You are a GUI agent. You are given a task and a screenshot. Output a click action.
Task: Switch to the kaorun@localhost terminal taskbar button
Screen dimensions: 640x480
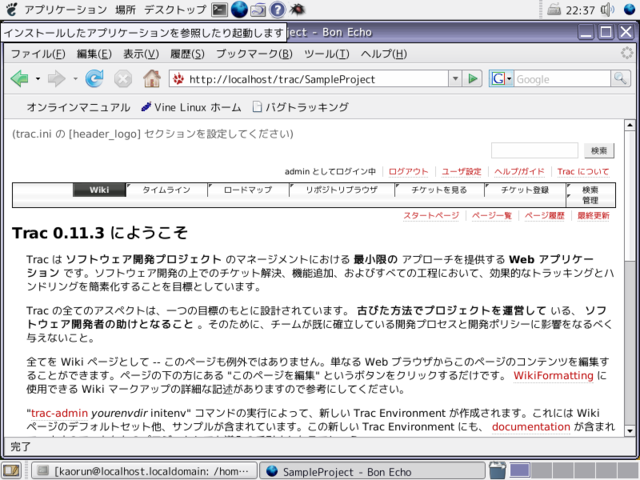(145, 471)
